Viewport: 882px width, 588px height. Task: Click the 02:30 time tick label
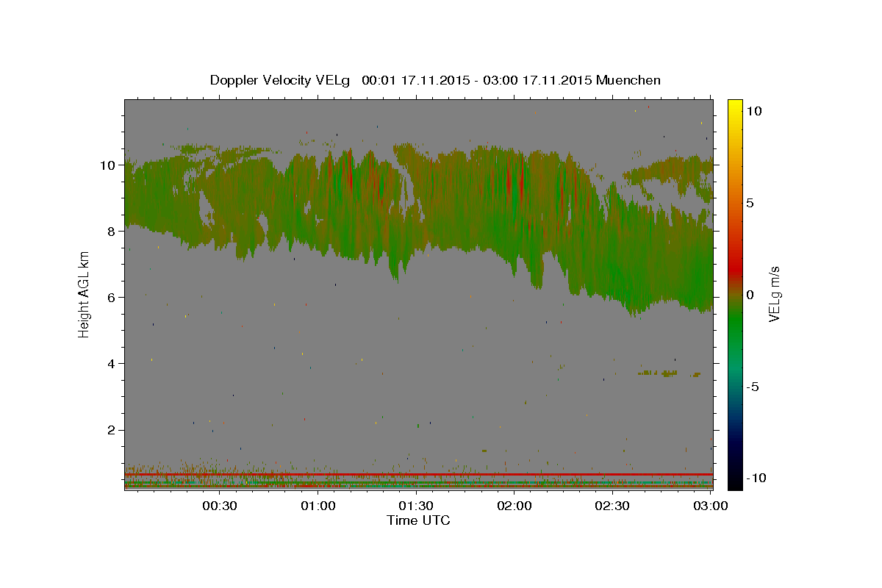click(x=612, y=506)
